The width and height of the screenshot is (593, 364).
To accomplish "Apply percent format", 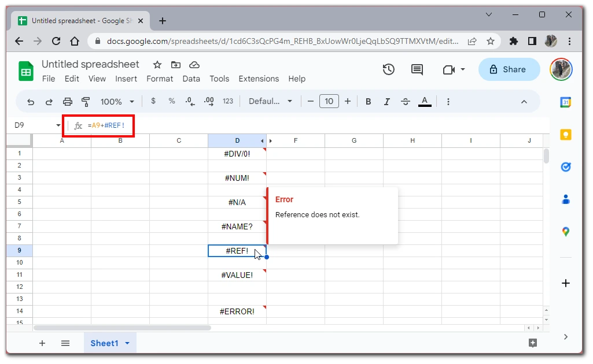I will point(171,101).
